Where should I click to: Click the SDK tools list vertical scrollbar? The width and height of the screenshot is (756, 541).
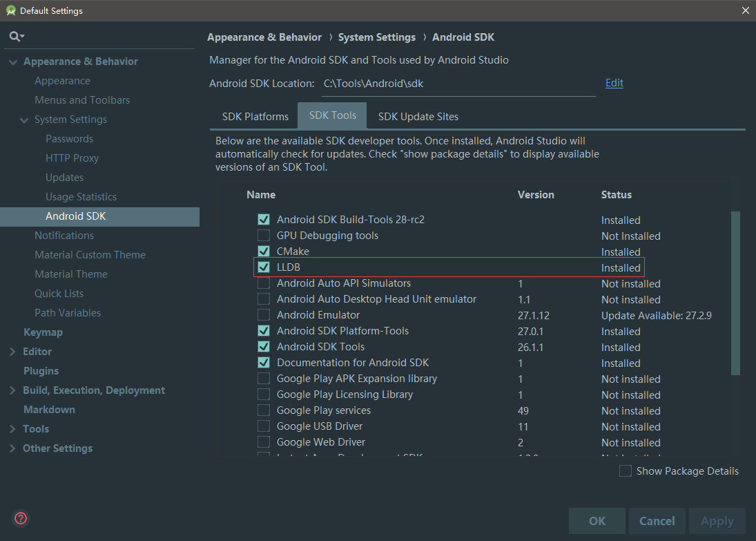(x=735, y=293)
